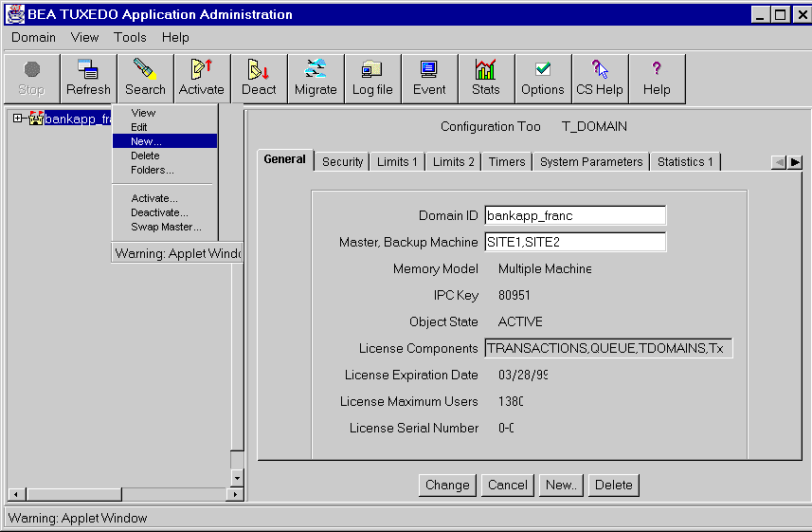Click the Stop toolbar icon

coord(32,79)
